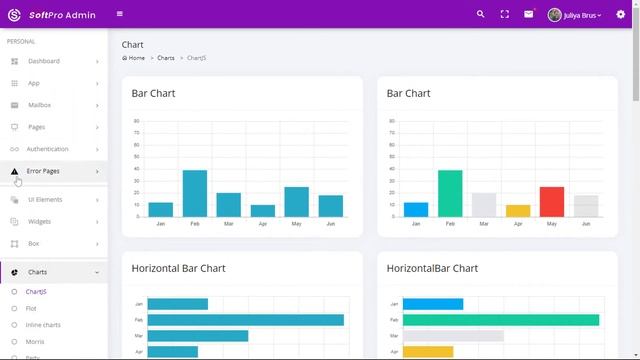Open the ChartJS submenu link
Viewport: 640px width, 360px height.
[36, 292]
